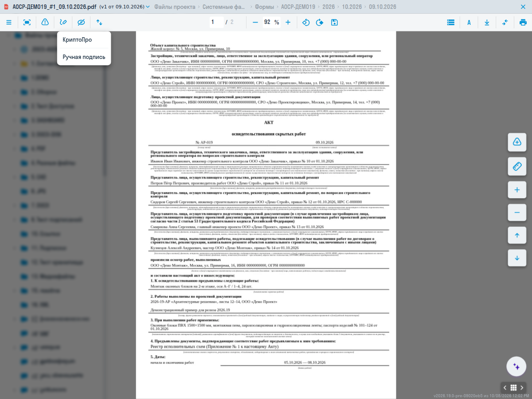Image resolution: width=532 pixels, height=399 pixels.
Task: Rotate the page clockwise
Action: 320,22
